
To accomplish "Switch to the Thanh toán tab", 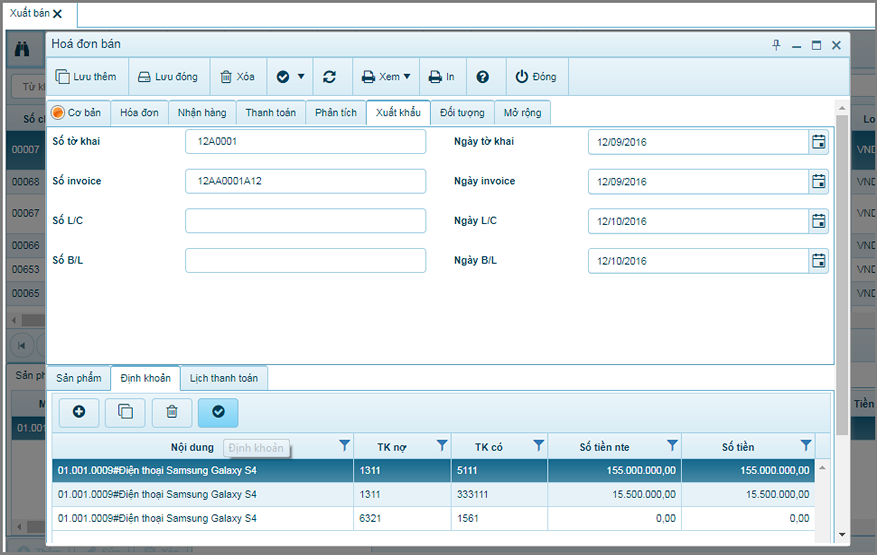I will [x=270, y=113].
